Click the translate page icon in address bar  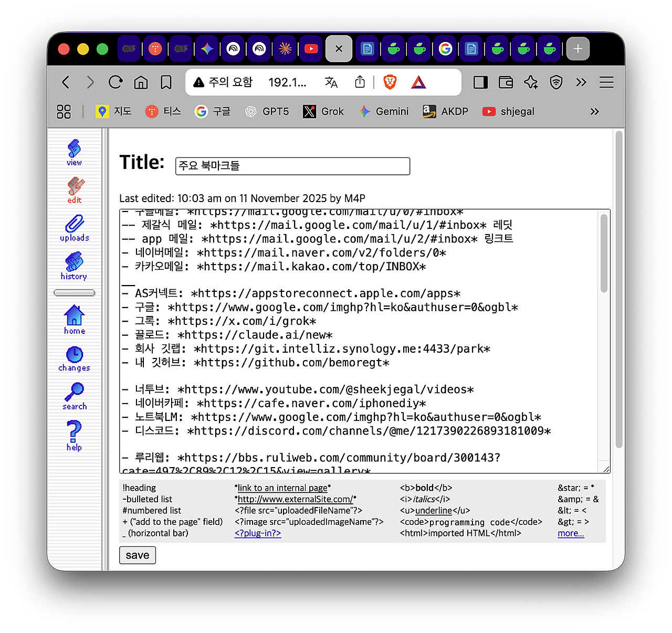(331, 82)
